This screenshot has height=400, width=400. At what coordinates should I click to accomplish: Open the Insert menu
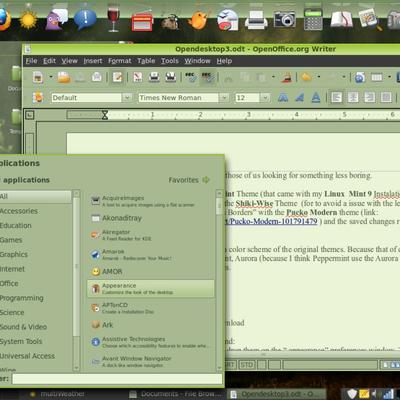pos(93,61)
